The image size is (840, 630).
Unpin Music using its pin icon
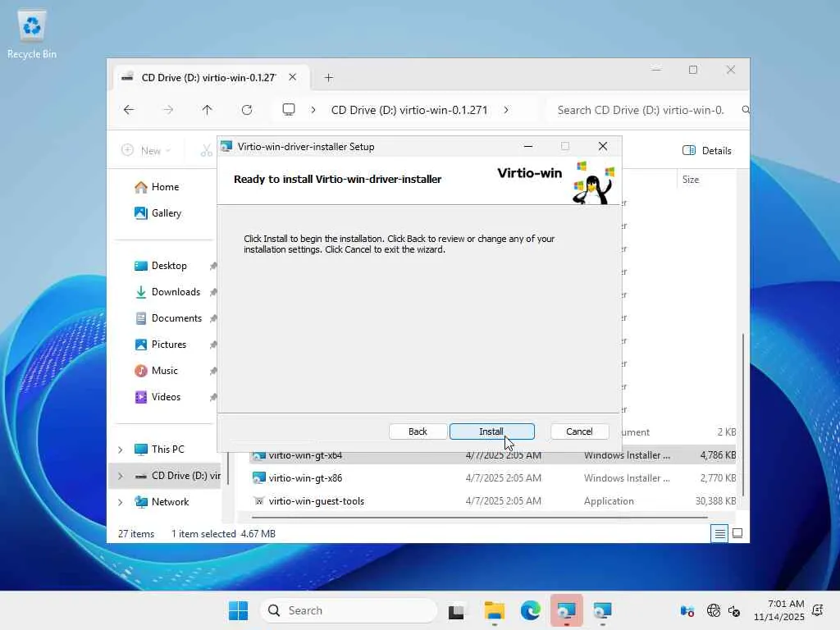pyautogui.click(x=213, y=372)
